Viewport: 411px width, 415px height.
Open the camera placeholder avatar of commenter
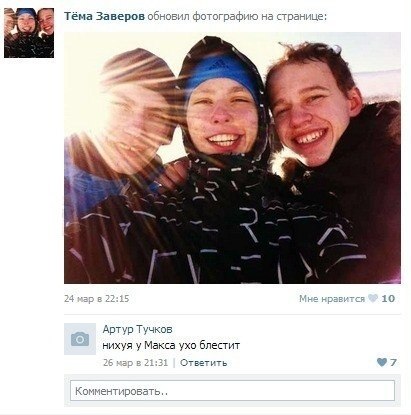tap(80, 339)
